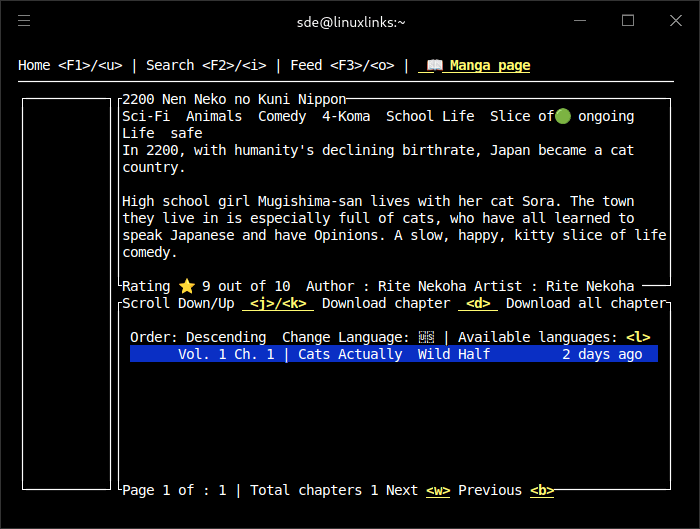This screenshot has height=529, width=700.
Task: Click the empty manga cover panel
Action: [66, 293]
